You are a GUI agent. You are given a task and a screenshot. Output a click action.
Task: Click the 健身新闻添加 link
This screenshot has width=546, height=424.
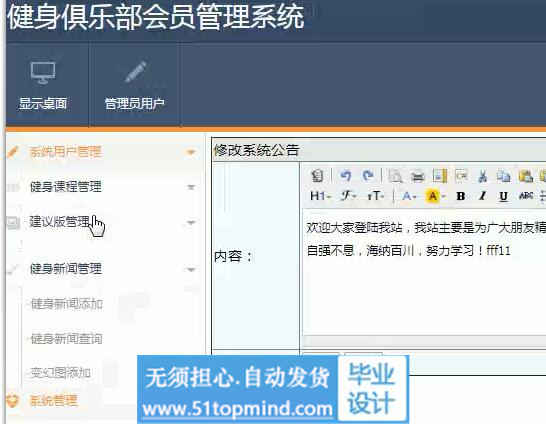click(67, 304)
